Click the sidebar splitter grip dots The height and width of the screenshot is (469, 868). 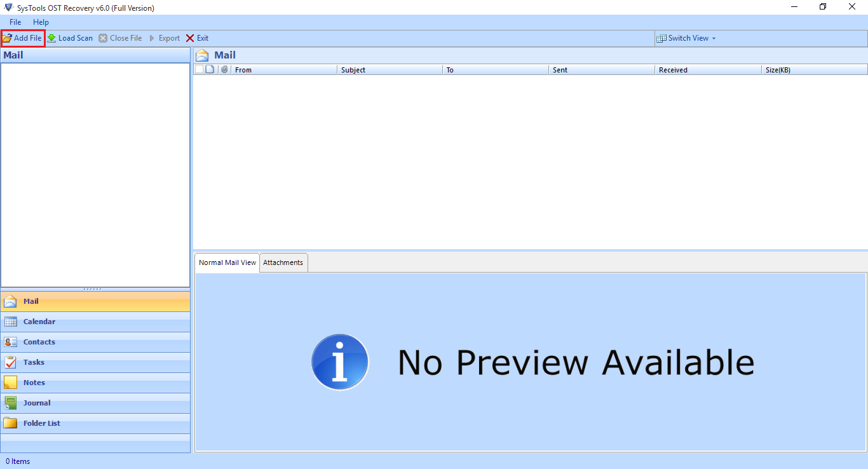click(x=93, y=289)
